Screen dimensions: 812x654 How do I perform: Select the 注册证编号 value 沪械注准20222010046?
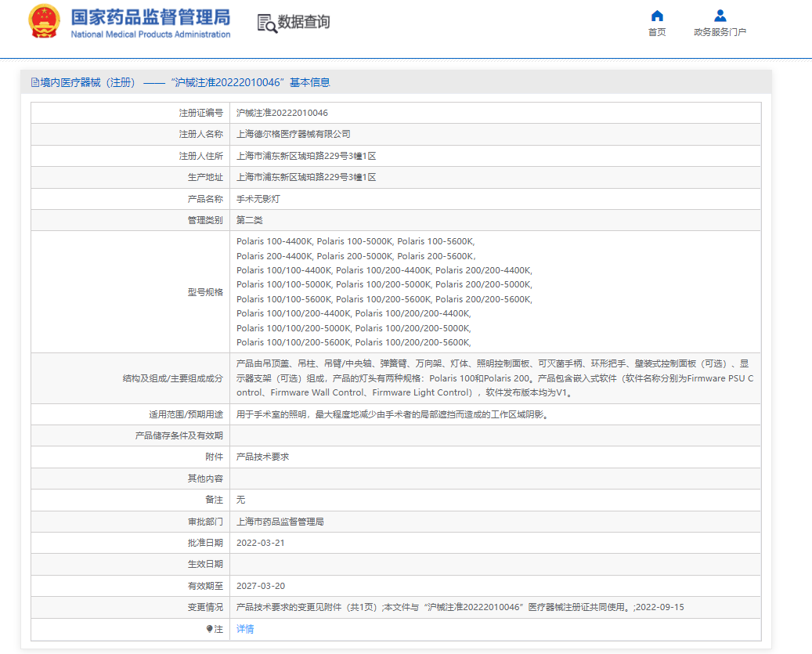point(282,113)
